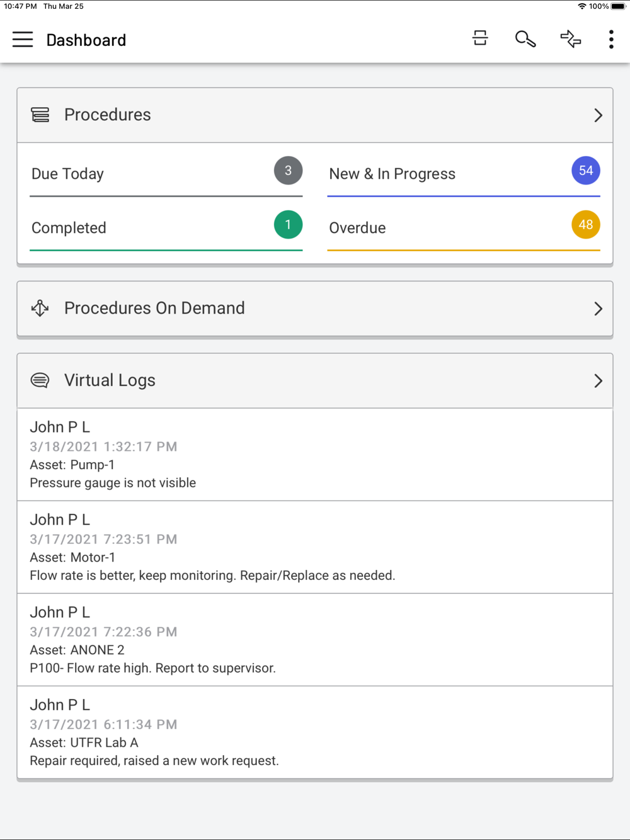This screenshot has height=840, width=630.
Task: Open the Pump-1 pressure gauge log
Action: coord(314,455)
